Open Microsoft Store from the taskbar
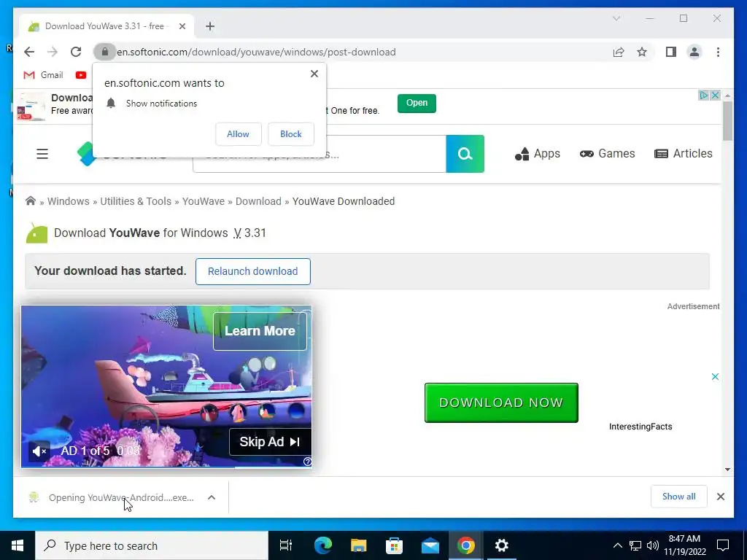 [394, 545]
